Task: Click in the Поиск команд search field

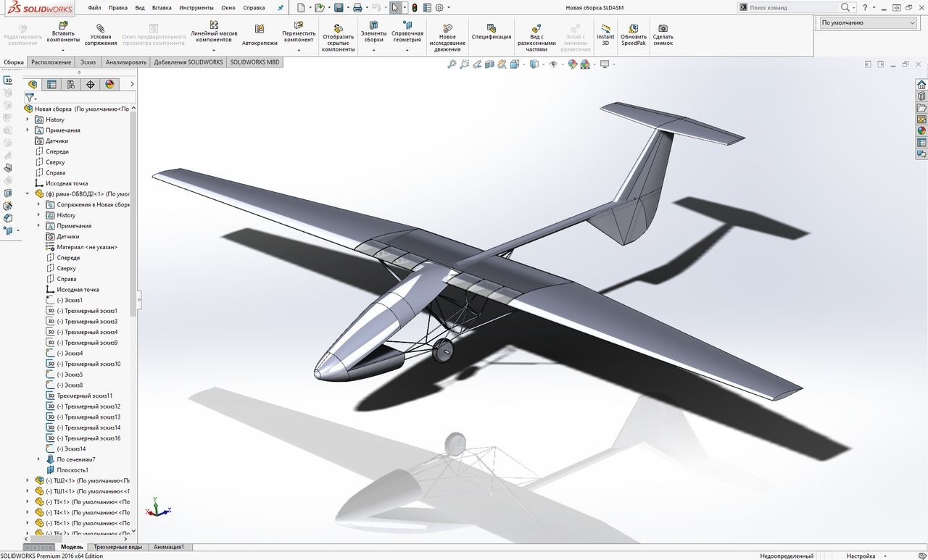Action: [x=792, y=8]
